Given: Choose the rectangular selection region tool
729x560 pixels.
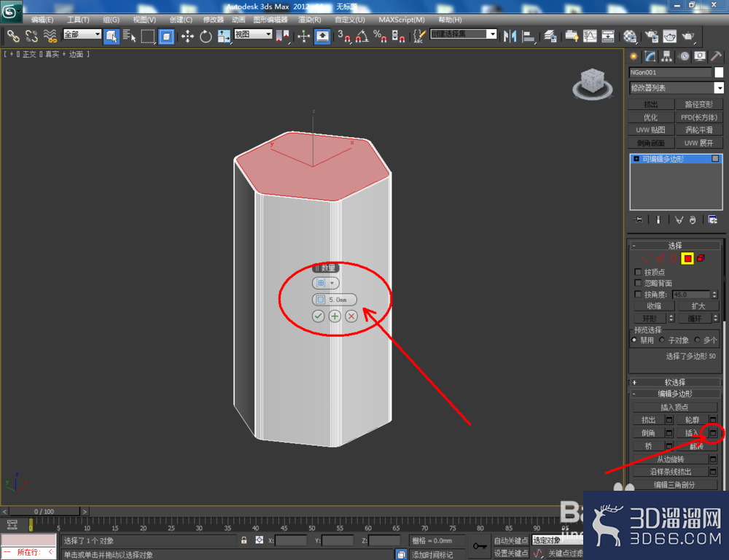Looking at the screenshot, I should click(x=148, y=36).
